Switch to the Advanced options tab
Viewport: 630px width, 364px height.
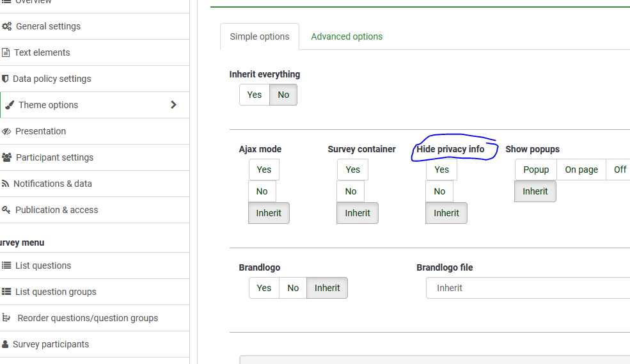(347, 36)
